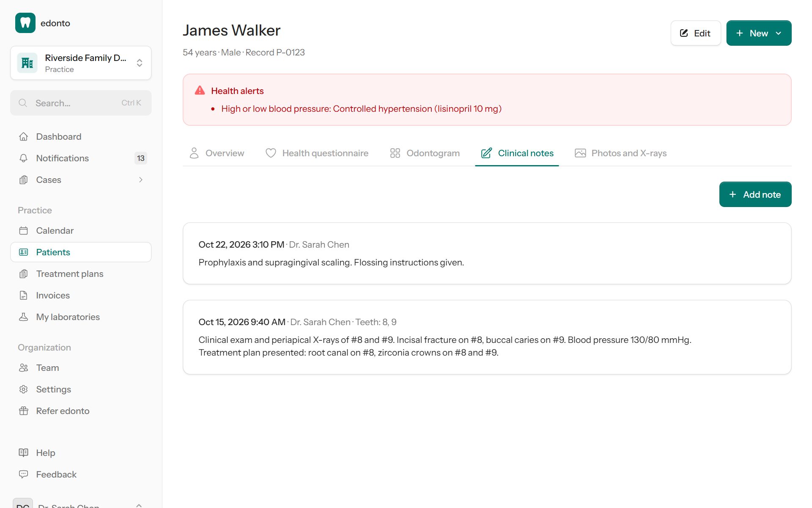
Task: Open Help link in the sidebar
Action: pos(81,453)
